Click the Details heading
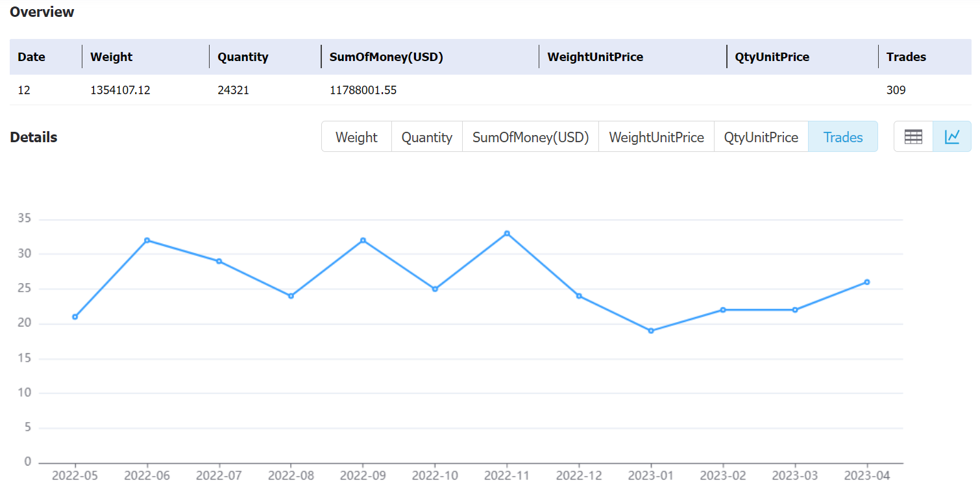The image size is (980, 498). coord(34,137)
